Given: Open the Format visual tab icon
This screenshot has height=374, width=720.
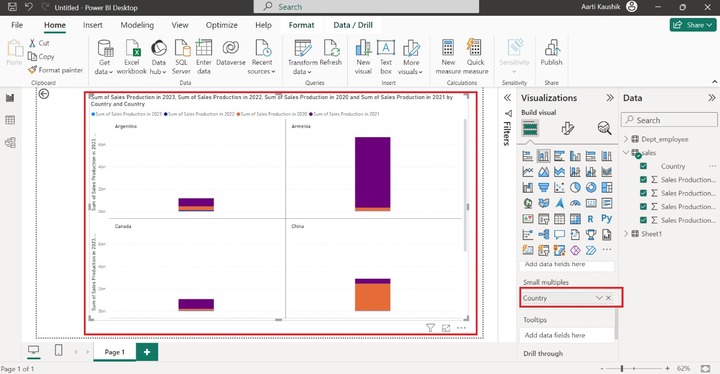Looking at the screenshot, I should (x=568, y=128).
